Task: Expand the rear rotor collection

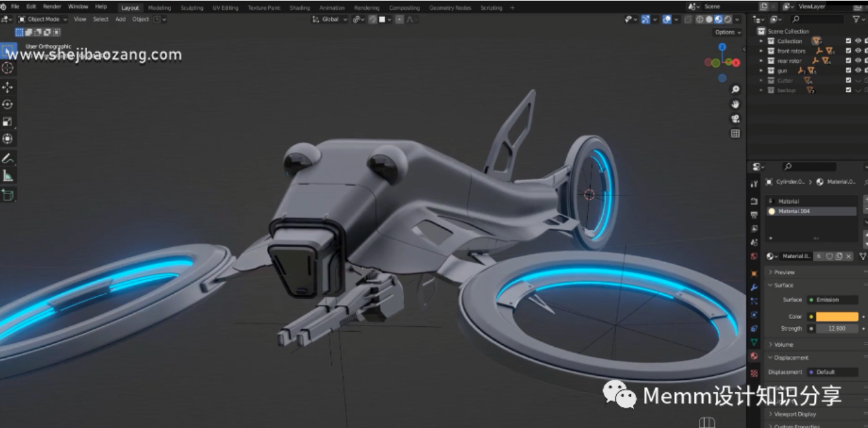Action: 761,61
